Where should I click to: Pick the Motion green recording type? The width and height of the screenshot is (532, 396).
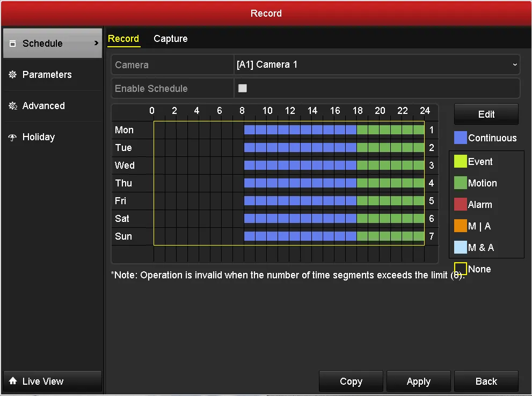click(461, 183)
